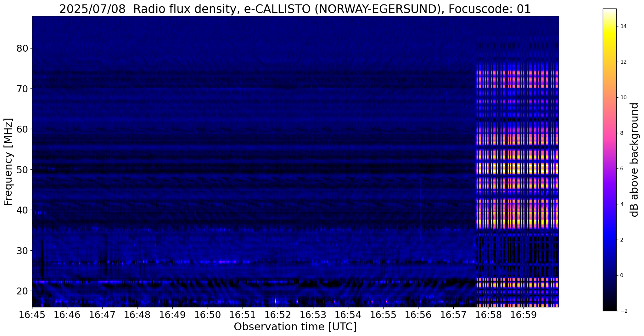
Task: Click the 60 MHz frequency tick label
Action: (22, 129)
